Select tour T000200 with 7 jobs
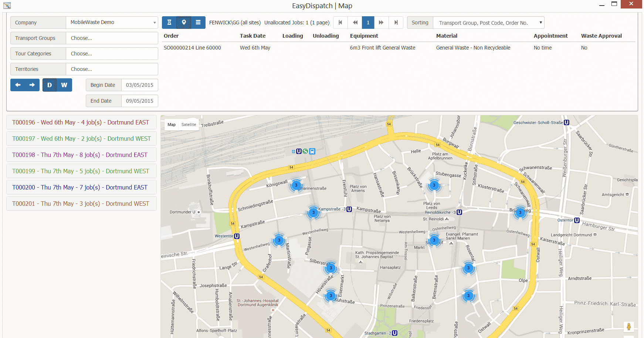 pyautogui.click(x=81, y=187)
